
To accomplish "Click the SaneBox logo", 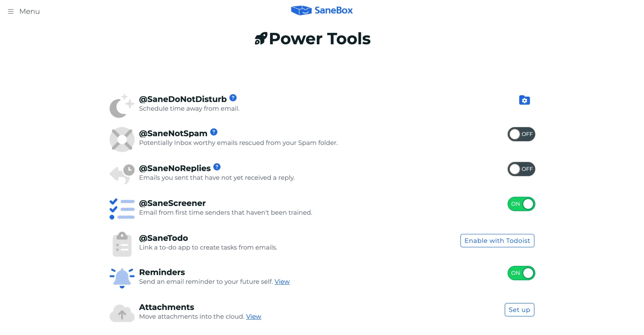I will pos(322,11).
